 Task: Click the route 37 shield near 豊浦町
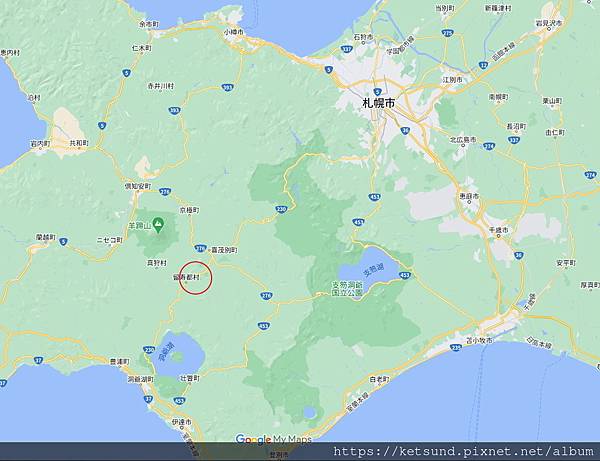coord(38,360)
